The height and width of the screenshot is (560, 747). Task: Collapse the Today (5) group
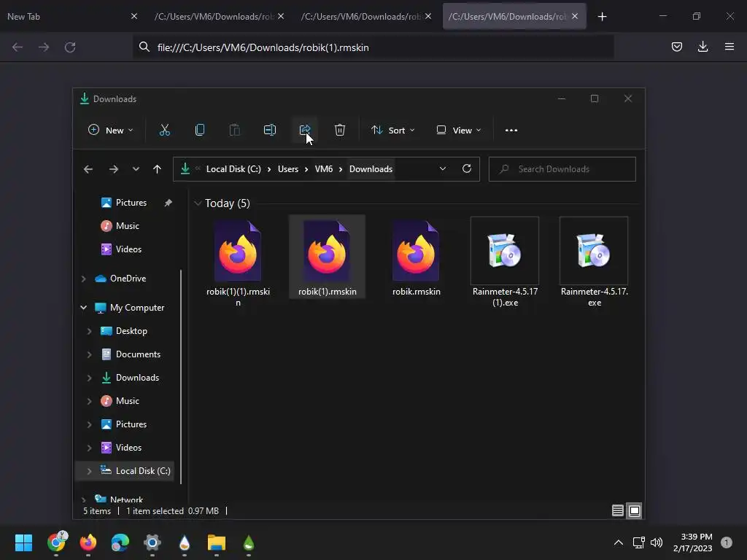coord(198,203)
